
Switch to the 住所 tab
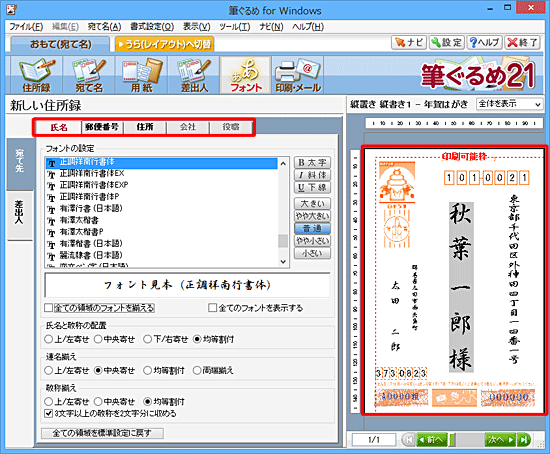click(x=145, y=127)
